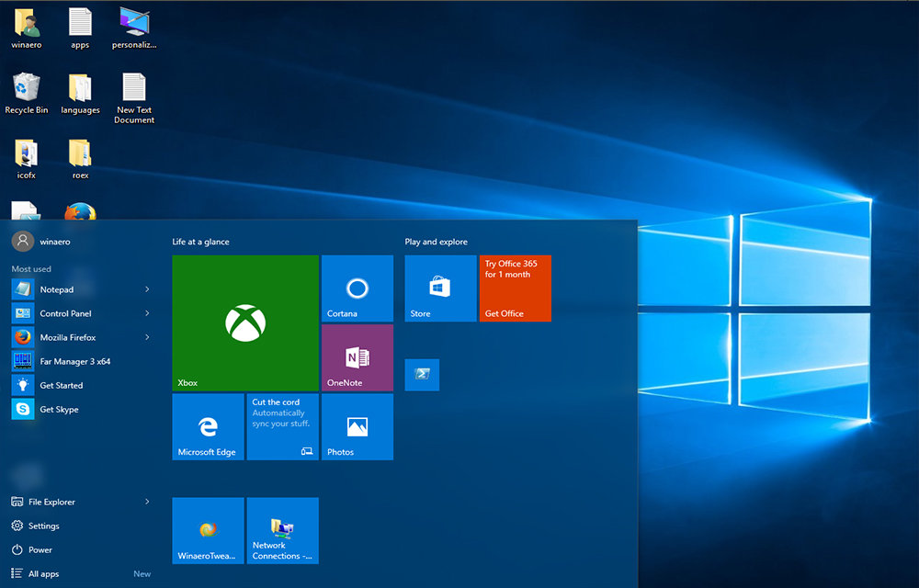The height and width of the screenshot is (588, 919).
Task: Click Get Office on the Office 365 tile
Action: pos(515,288)
